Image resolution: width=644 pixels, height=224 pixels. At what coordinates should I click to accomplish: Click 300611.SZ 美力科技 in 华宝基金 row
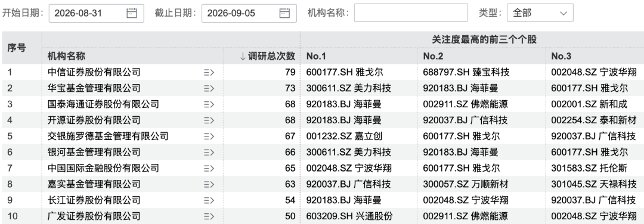(x=349, y=89)
